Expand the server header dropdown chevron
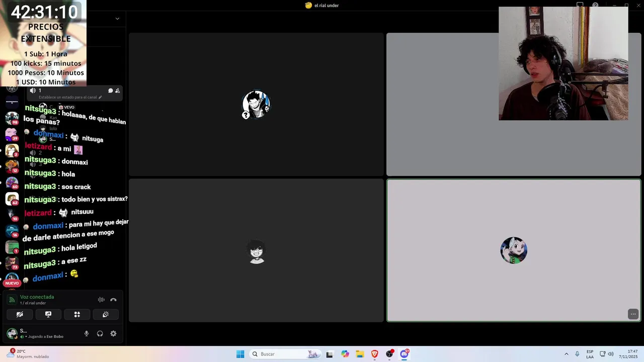The height and width of the screenshot is (362, 644). (117, 19)
